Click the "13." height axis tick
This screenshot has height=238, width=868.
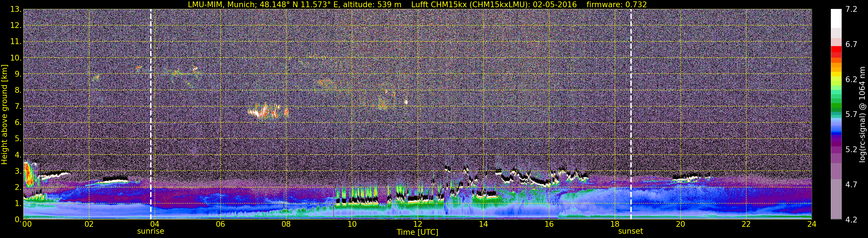[16, 9]
